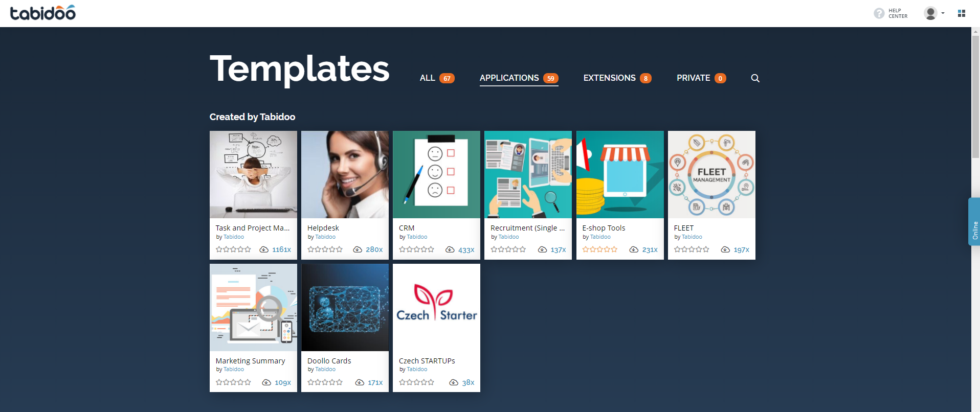Switch to the EXTENSIONS tab
The height and width of the screenshot is (412, 980).
(617, 78)
